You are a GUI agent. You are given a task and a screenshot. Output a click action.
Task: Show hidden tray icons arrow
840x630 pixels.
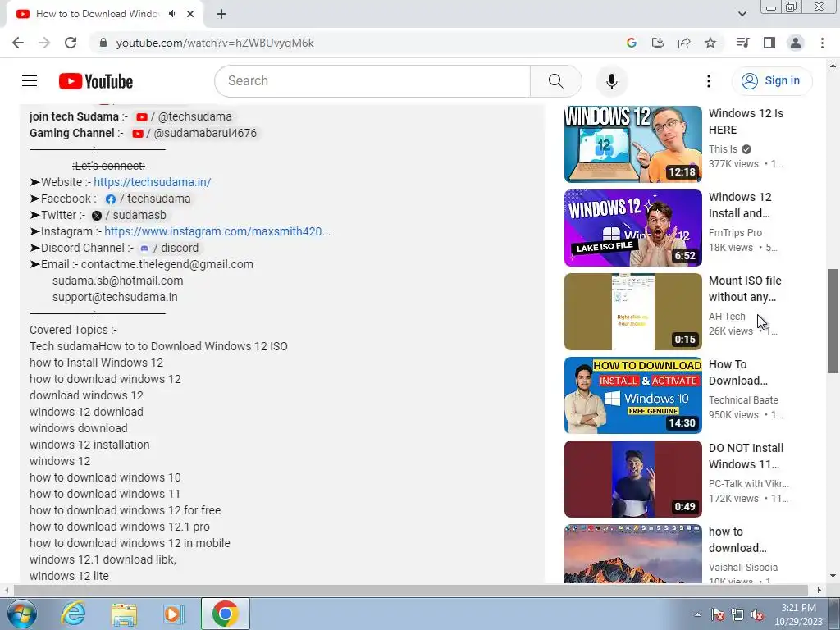697,614
